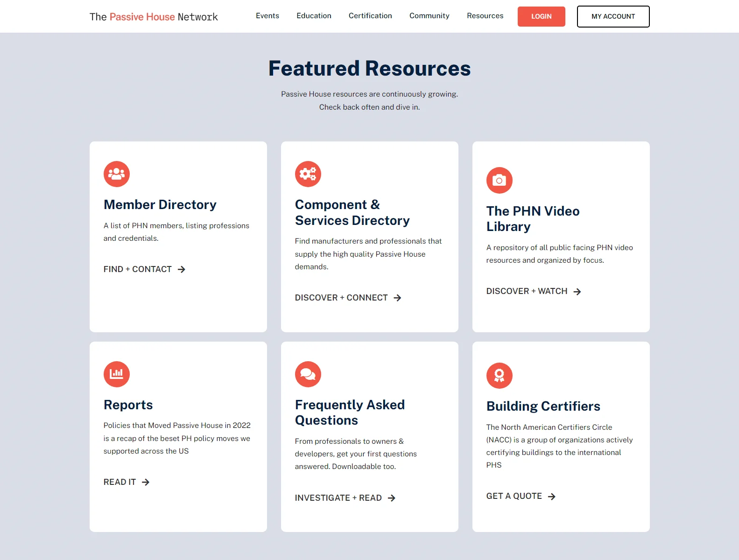
Task: Follow the FIND + CONTACT link
Action: [145, 269]
